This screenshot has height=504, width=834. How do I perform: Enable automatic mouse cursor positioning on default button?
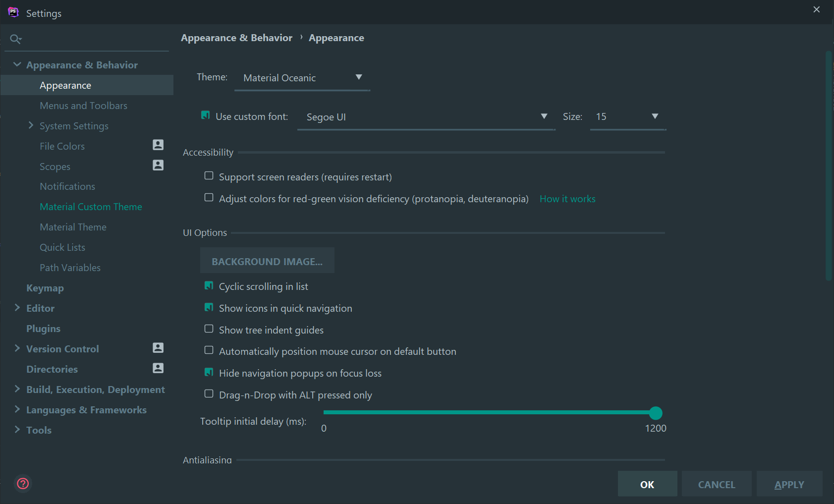click(x=209, y=350)
